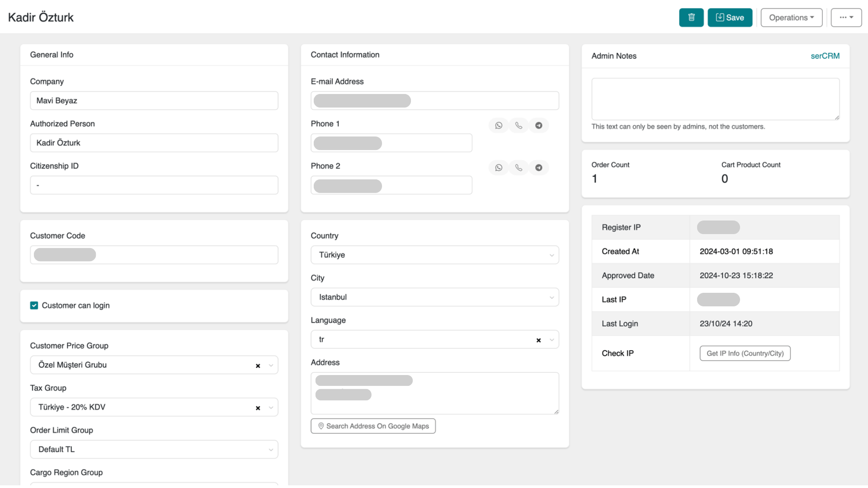
Task: Delete the customer with the trash icon
Action: coord(691,17)
